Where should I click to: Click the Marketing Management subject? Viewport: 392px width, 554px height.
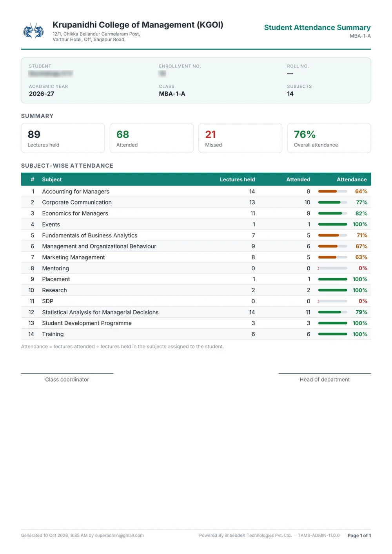73,257
